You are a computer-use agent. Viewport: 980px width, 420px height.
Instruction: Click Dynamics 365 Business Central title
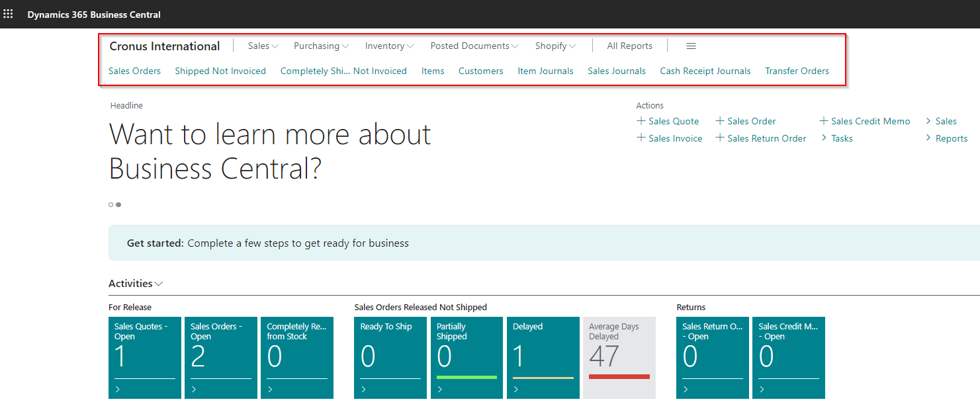pyautogui.click(x=94, y=15)
